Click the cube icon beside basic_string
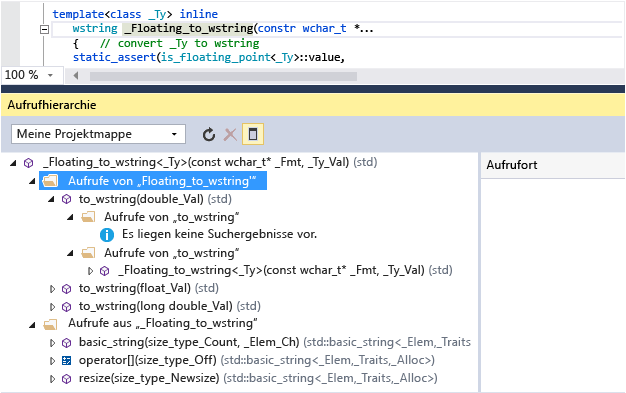 67,343
